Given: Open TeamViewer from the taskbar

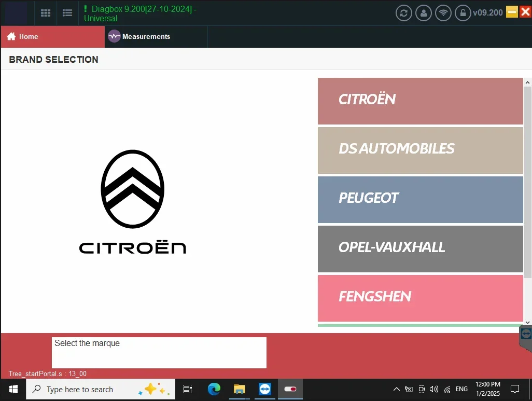Looking at the screenshot, I should 264,389.
